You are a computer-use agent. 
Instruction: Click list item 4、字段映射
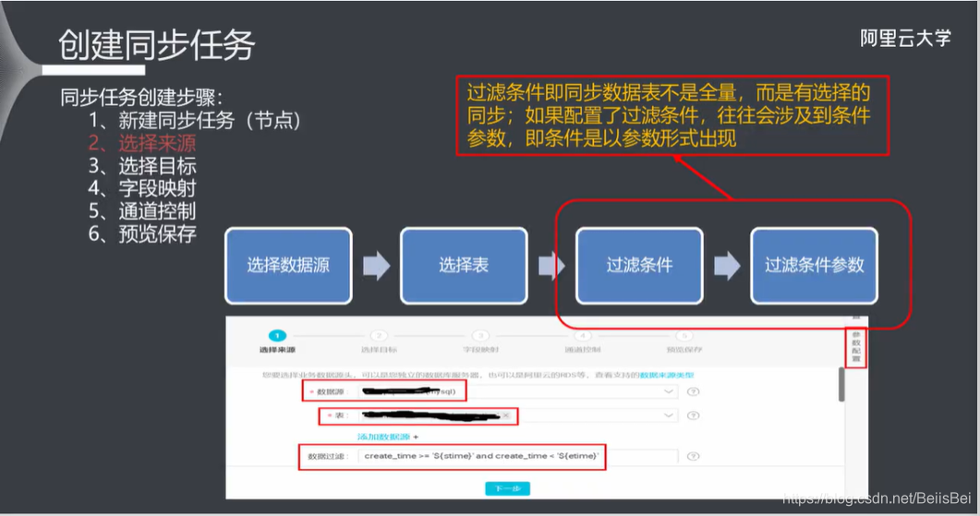142,188
